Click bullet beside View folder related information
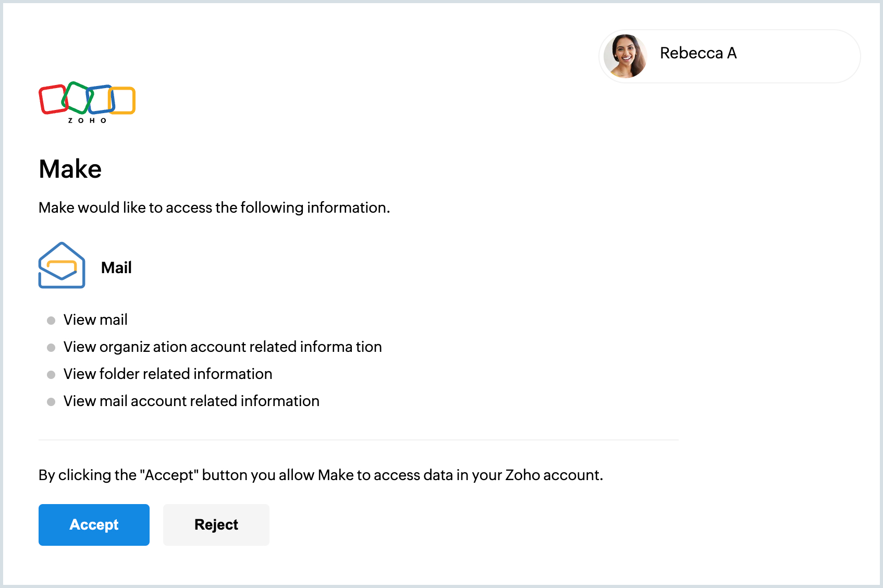This screenshot has width=883, height=588. click(51, 375)
